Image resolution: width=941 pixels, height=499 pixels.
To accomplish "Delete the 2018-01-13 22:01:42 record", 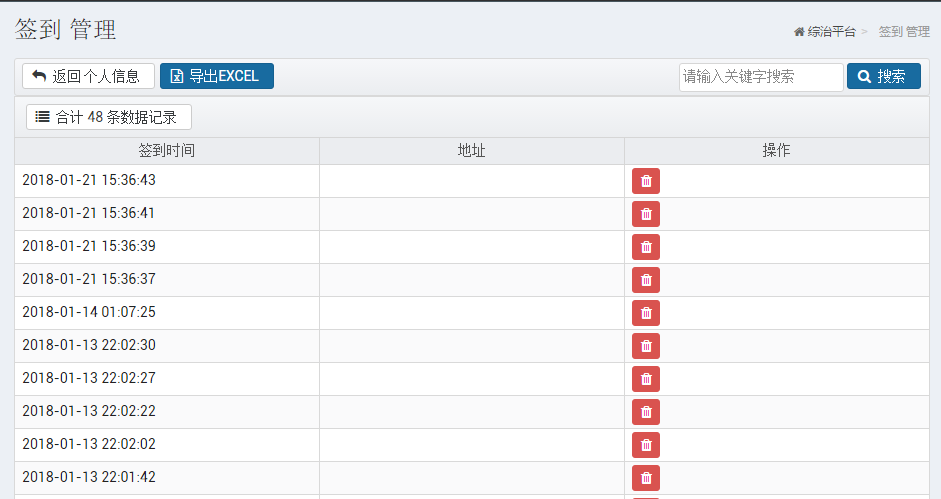I will [x=646, y=479].
